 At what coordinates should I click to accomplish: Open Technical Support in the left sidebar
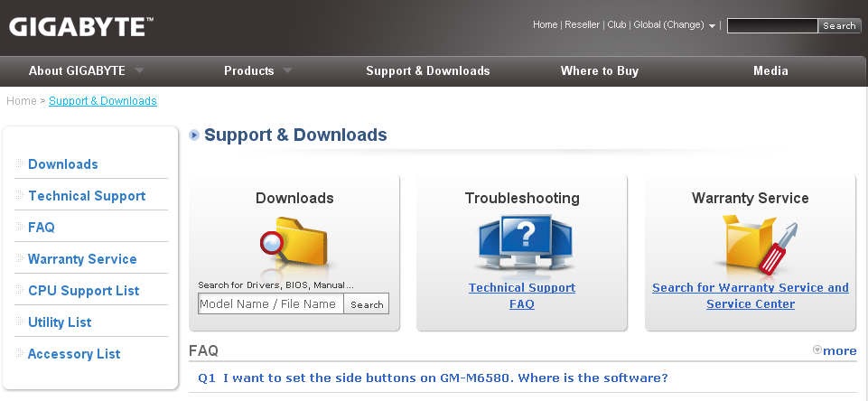click(87, 196)
